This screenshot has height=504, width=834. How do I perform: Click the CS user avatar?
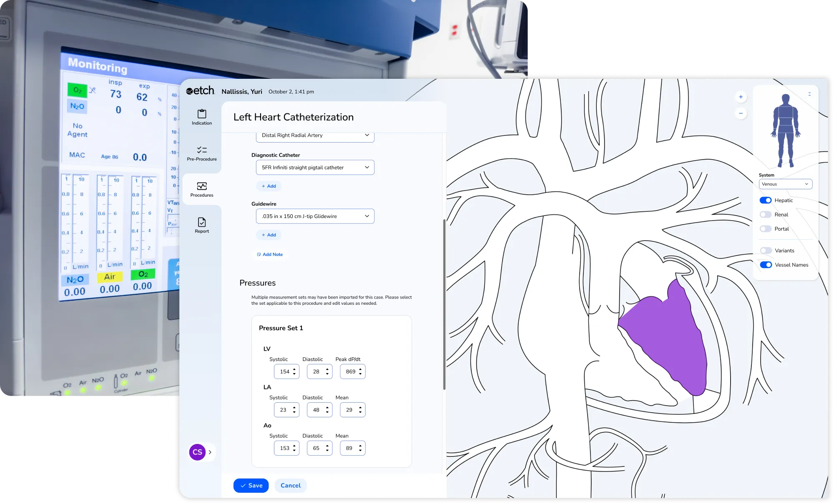[x=197, y=452]
